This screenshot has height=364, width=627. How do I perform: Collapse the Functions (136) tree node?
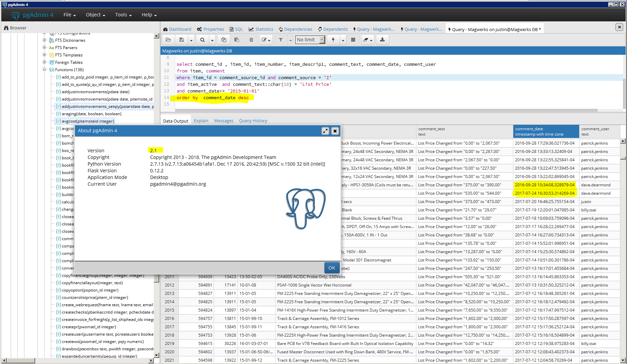tap(44, 69)
